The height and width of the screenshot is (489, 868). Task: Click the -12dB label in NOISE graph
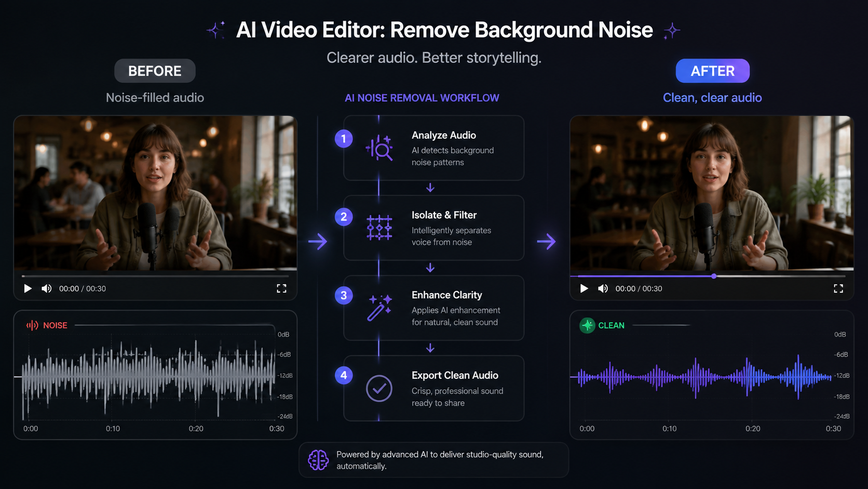click(x=285, y=375)
